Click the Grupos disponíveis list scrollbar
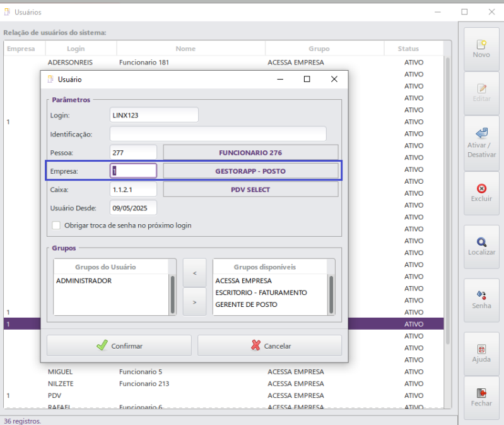This screenshot has height=425, width=504. tap(331, 294)
